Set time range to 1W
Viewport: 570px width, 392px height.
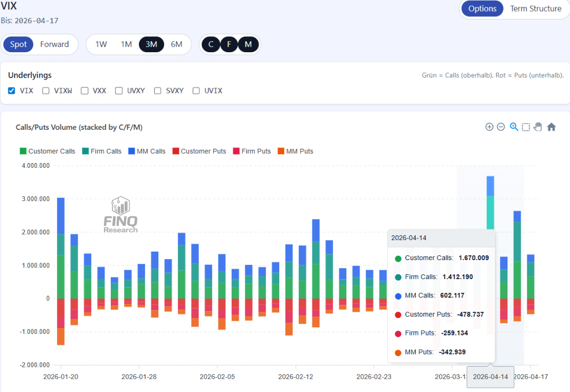click(x=101, y=44)
